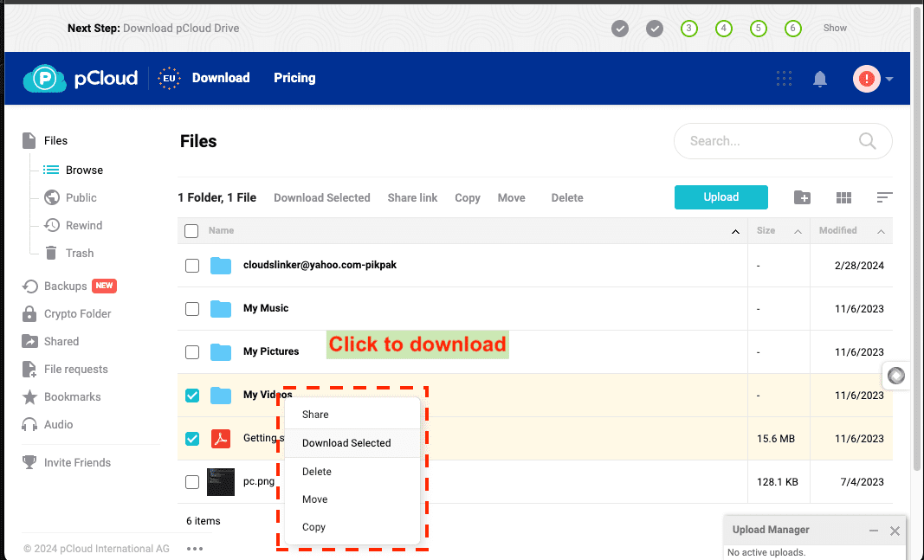This screenshot has width=924, height=560.
Task: Choose Delete in the context menu
Action: click(x=352, y=472)
